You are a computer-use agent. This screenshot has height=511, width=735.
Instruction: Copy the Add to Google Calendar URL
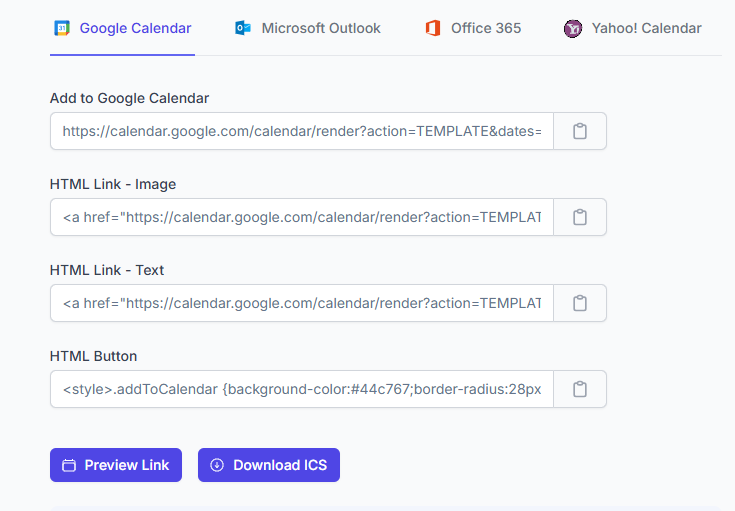pyautogui.click(x=579, y=131)
